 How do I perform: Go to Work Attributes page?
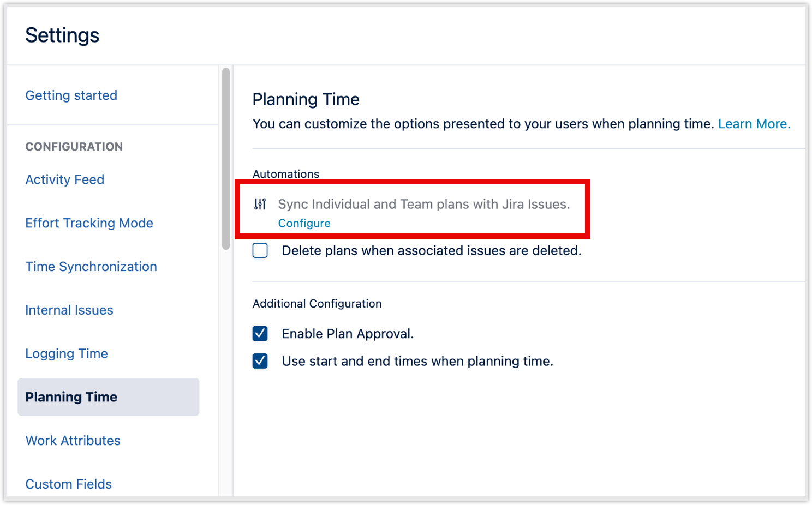[x=73, y=441]
